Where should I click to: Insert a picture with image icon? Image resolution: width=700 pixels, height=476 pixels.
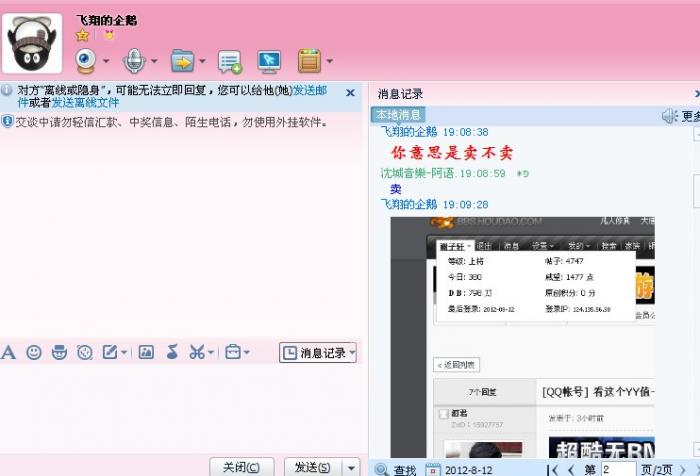(146, 352)
